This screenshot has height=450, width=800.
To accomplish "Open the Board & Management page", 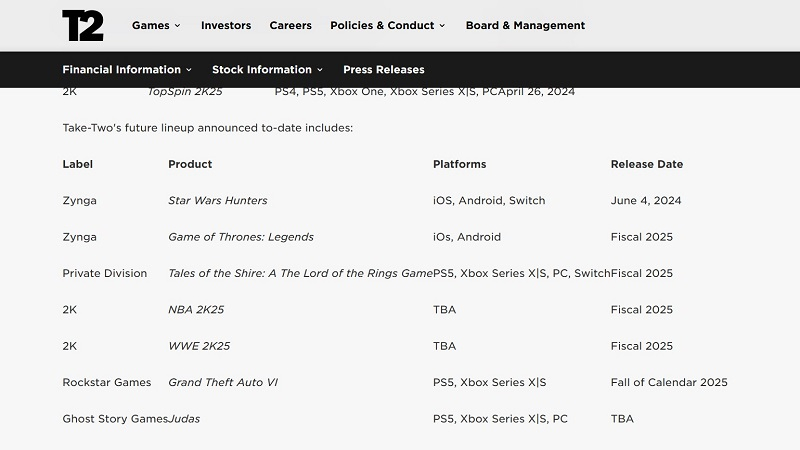I will (x=525, y=25).
